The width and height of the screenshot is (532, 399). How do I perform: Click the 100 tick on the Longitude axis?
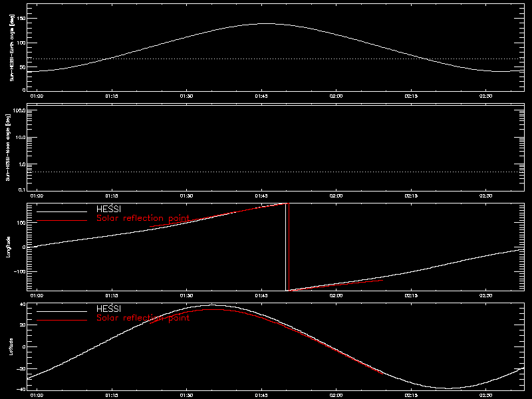point(21,223)
